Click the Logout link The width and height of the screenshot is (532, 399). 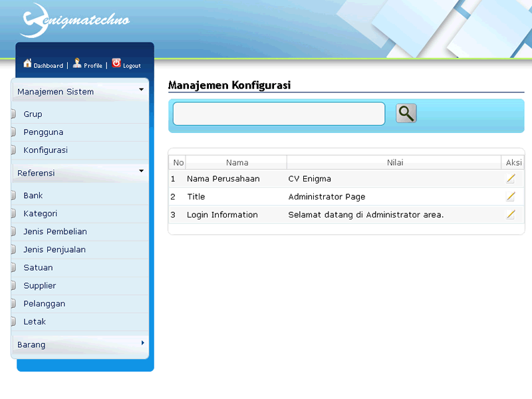tap(132, 65)
